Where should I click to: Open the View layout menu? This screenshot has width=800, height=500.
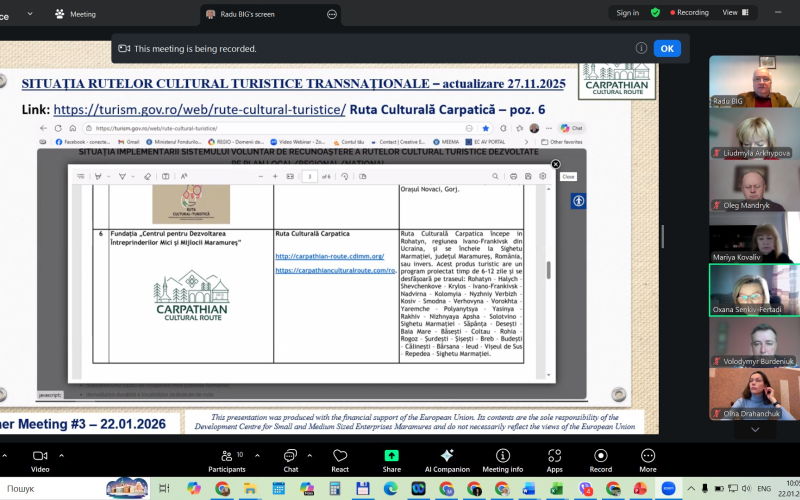[x=735, y=13]
